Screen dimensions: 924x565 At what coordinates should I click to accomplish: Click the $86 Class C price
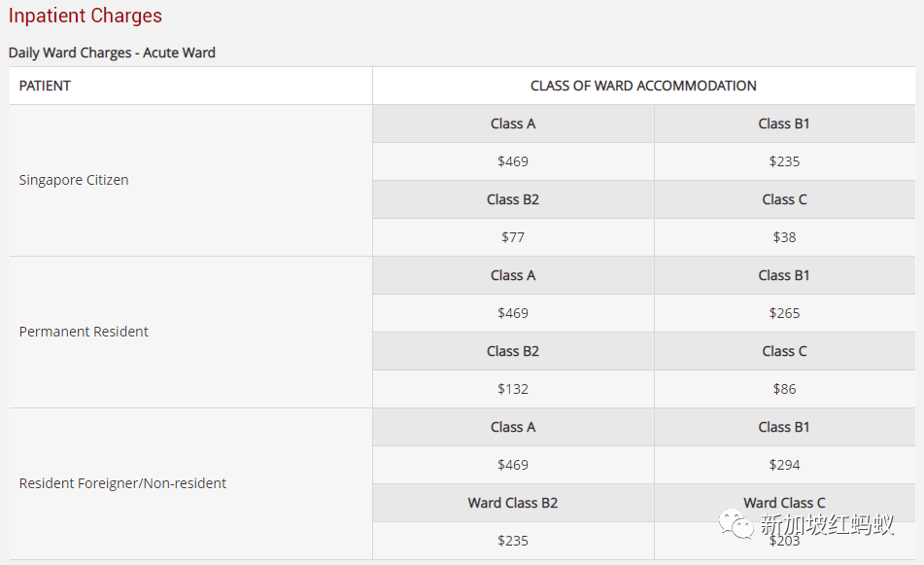click(784, 389)
